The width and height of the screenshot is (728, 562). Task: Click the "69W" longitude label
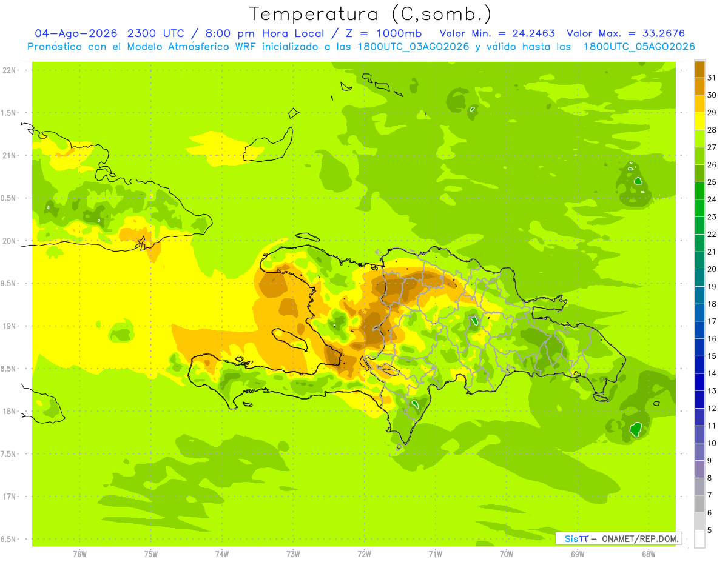578,554
